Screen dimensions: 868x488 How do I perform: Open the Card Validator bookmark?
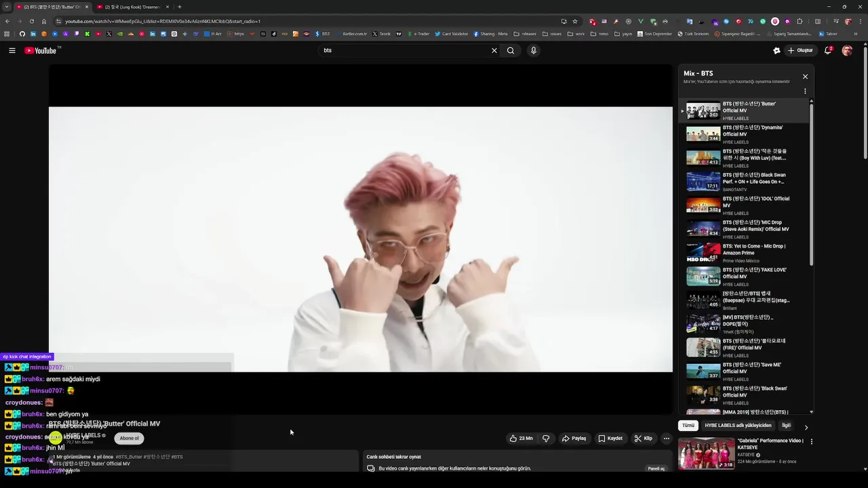(x=451, y=34)
